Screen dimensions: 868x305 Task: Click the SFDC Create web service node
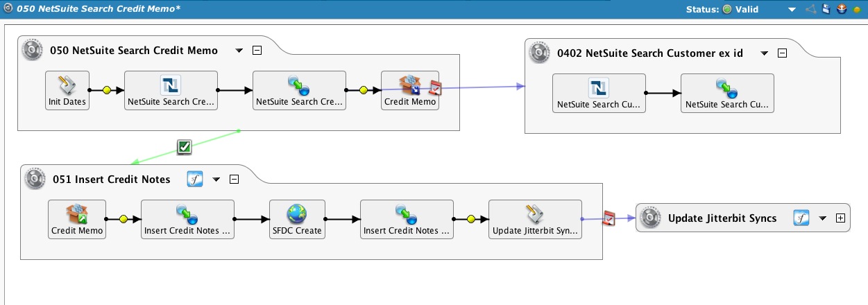(x=297, y=219)
